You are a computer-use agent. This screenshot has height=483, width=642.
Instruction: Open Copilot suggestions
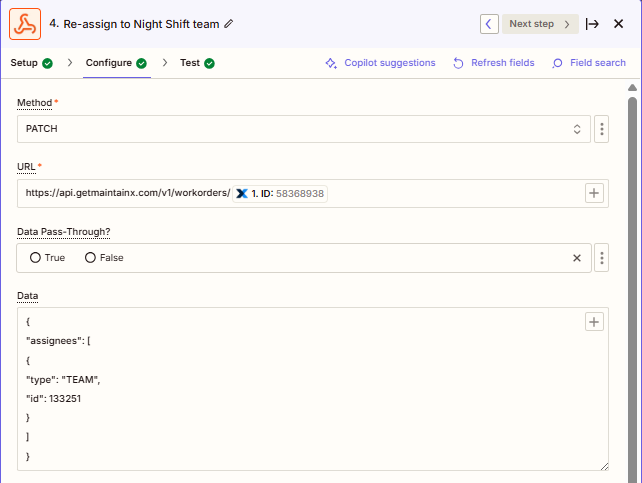coord(380,63)
